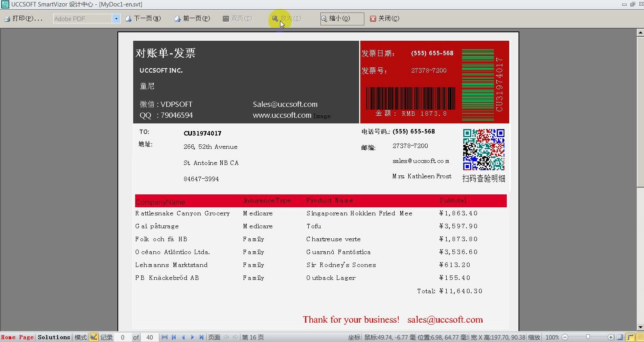Click the Chartreuse verte product cell
Viewport: 644px width, 342px height.
(x=333, y=239)
